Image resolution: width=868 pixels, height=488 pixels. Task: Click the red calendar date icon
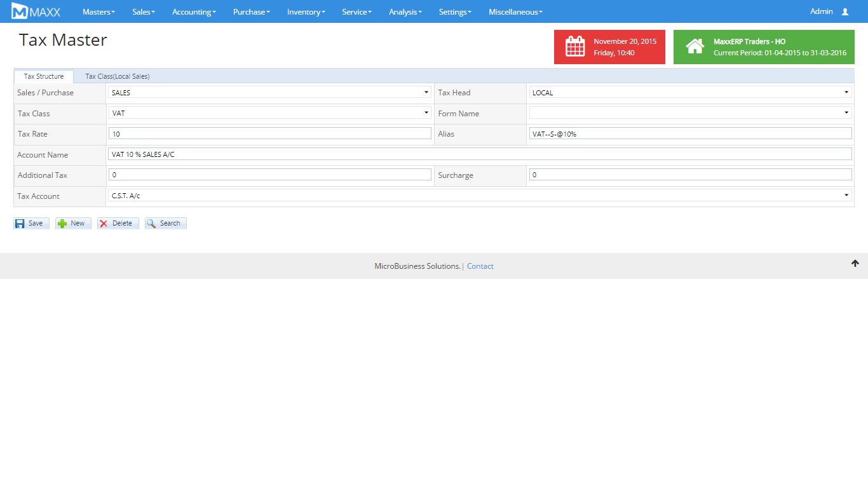[x=575, y=47]
